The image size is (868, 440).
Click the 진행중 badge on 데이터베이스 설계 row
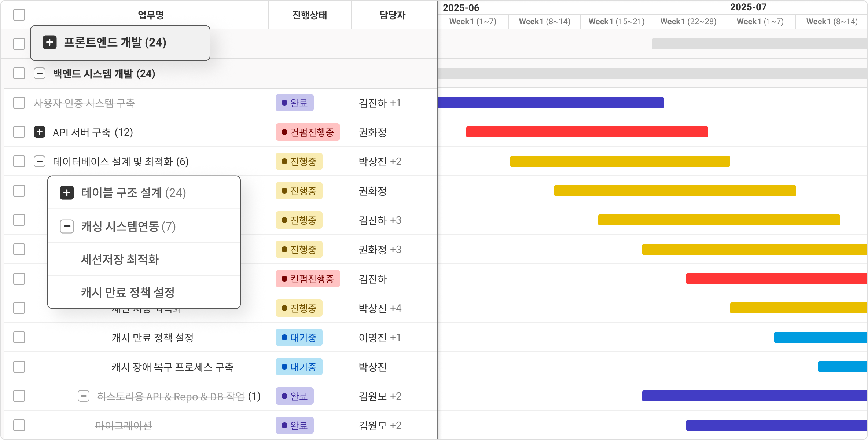tap(299, 161)
